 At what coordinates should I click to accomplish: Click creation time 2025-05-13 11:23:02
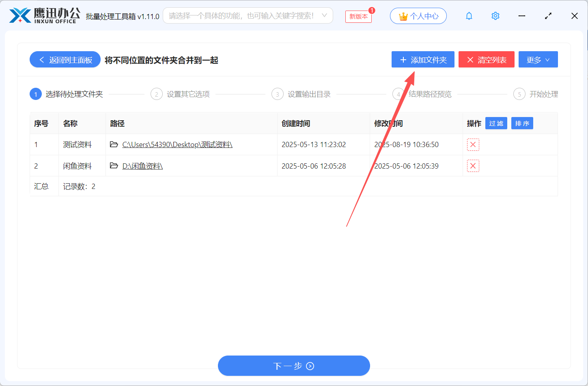(x=314, y=145)
